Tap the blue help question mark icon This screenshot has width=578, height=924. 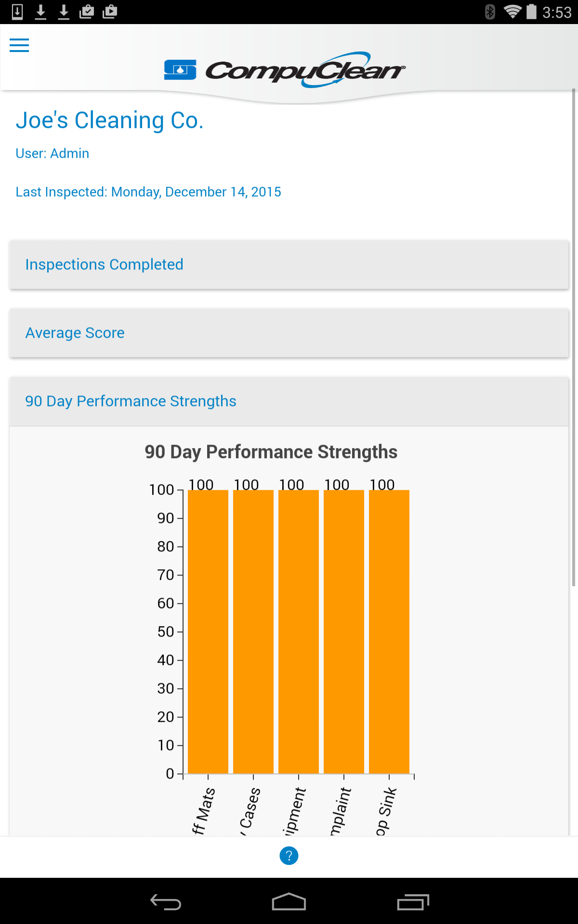pos(289,856)
